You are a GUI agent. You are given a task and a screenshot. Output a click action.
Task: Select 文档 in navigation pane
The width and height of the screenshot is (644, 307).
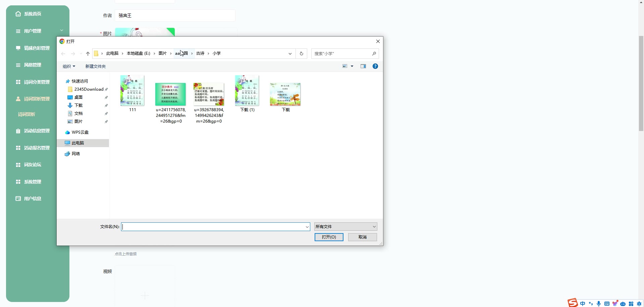pos(78,114)
